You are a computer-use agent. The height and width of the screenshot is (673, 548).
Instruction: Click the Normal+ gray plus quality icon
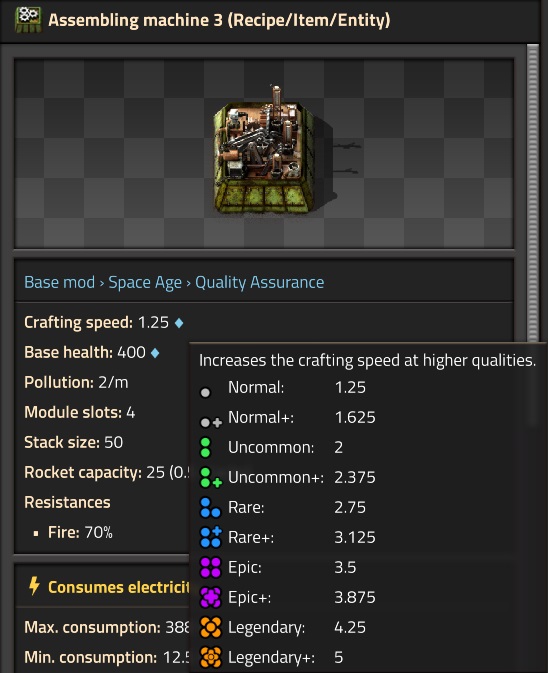click(211, 422)
